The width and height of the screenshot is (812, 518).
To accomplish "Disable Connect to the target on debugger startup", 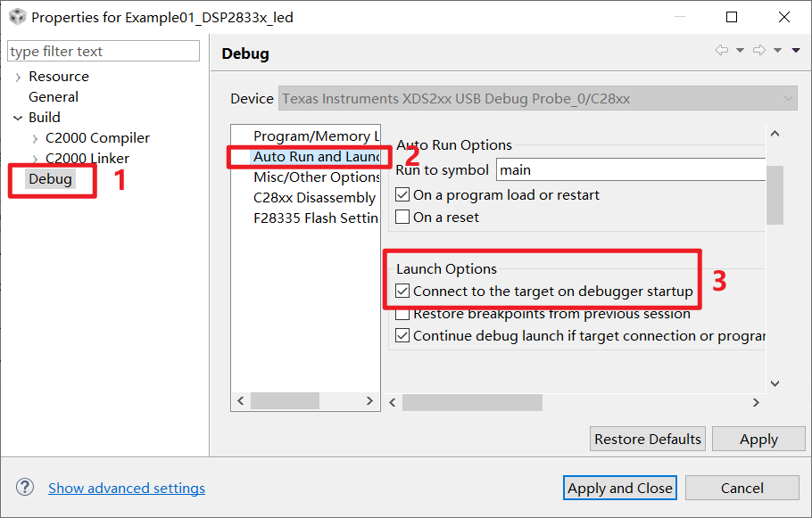I will point(402,291).
